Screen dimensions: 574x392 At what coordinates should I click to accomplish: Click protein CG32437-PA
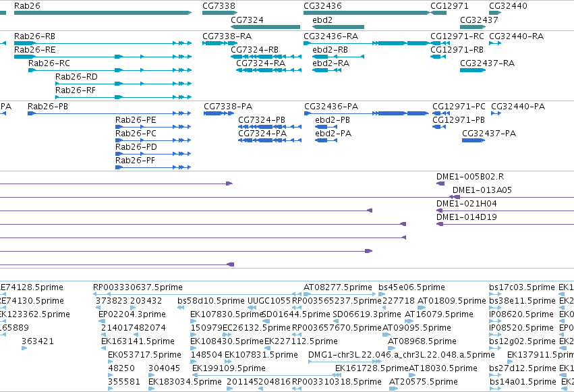[473, 140]
